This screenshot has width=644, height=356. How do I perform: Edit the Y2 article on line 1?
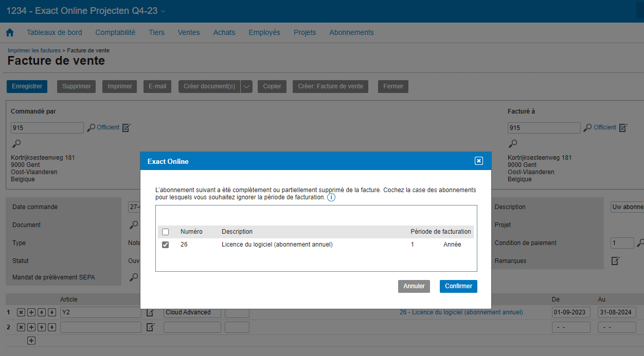150,312
